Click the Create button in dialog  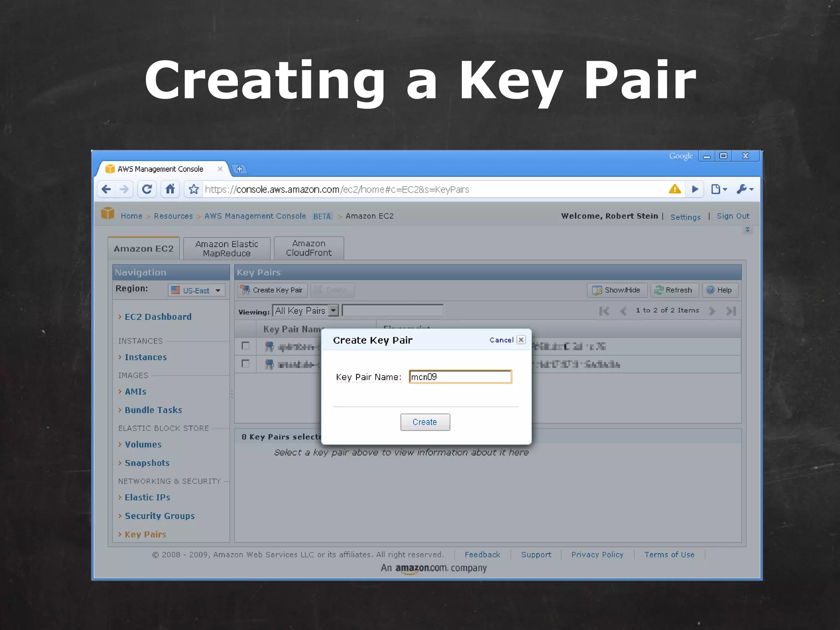pyautogui.click(x=425, y=422)
